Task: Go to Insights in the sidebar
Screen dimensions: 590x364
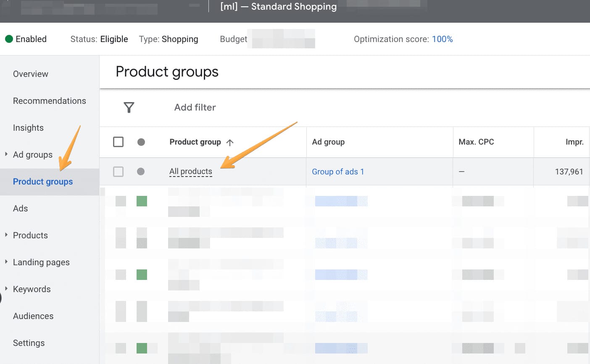Action: [x=28, y=128]
